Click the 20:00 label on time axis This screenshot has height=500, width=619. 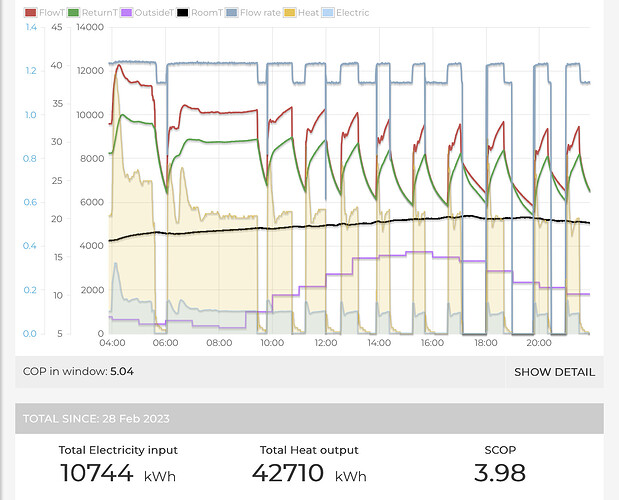pos(538,343)
